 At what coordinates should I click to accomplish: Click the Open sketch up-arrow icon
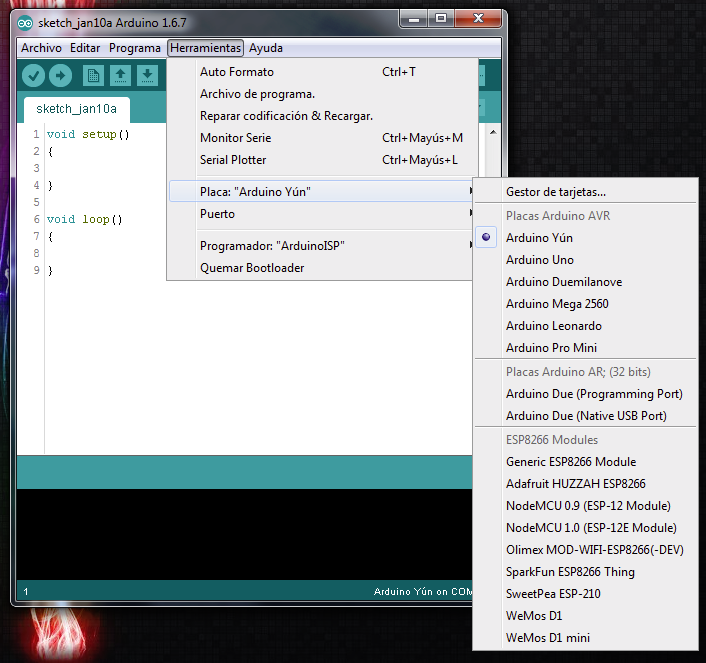tap(120, 75)
